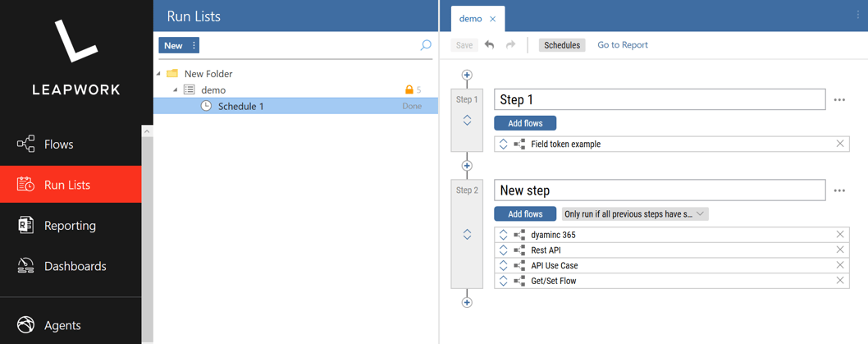The width and height of the screenshot is (868, 344).
Task: Remove the Rest API flow
Action: 840,250
